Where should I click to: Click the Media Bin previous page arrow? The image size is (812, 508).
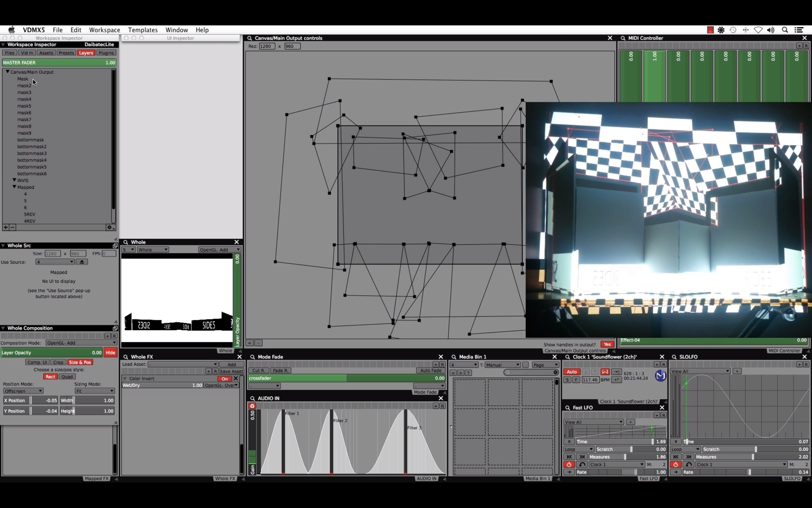(453, 372)
